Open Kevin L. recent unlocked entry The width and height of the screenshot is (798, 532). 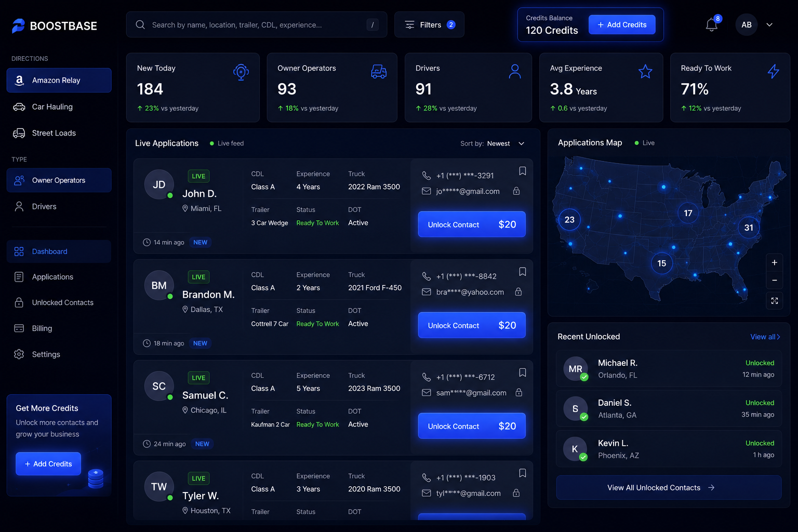pyautogui.click(x=669, y=449)
